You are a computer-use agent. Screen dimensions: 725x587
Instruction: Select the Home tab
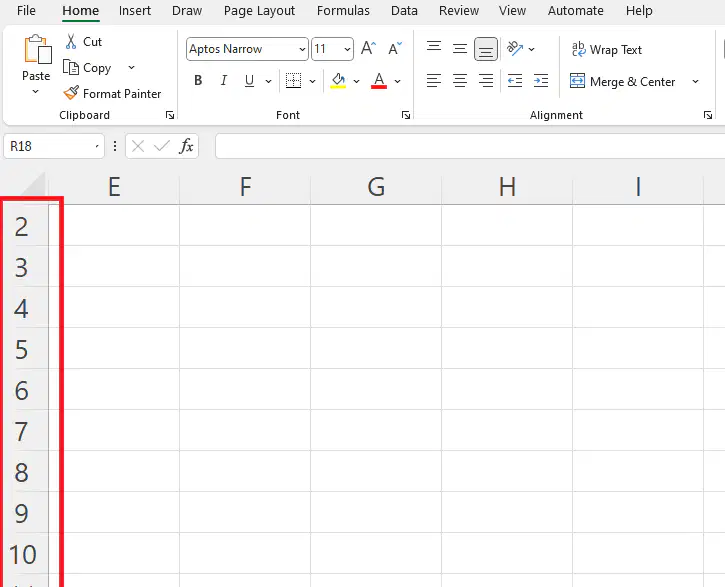[x=80, y=11]
